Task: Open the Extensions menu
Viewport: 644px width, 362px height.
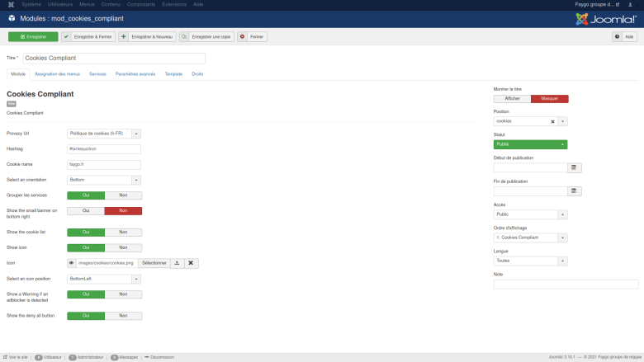Action: 174,4
